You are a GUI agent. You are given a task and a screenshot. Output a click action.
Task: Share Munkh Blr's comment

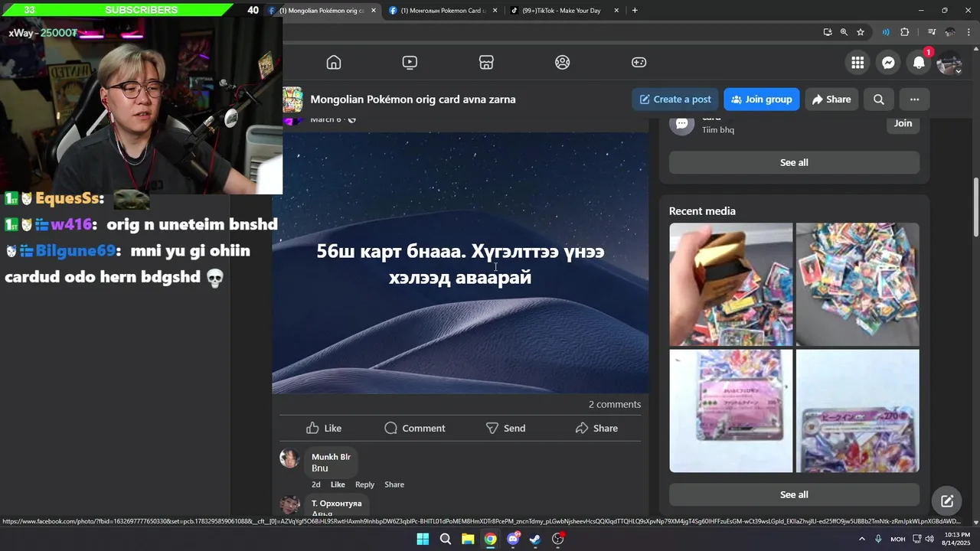tap(394, 484)
